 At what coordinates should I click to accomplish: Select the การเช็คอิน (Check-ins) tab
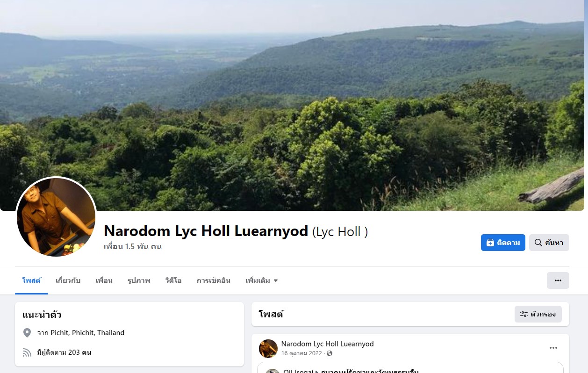(214, 280)
